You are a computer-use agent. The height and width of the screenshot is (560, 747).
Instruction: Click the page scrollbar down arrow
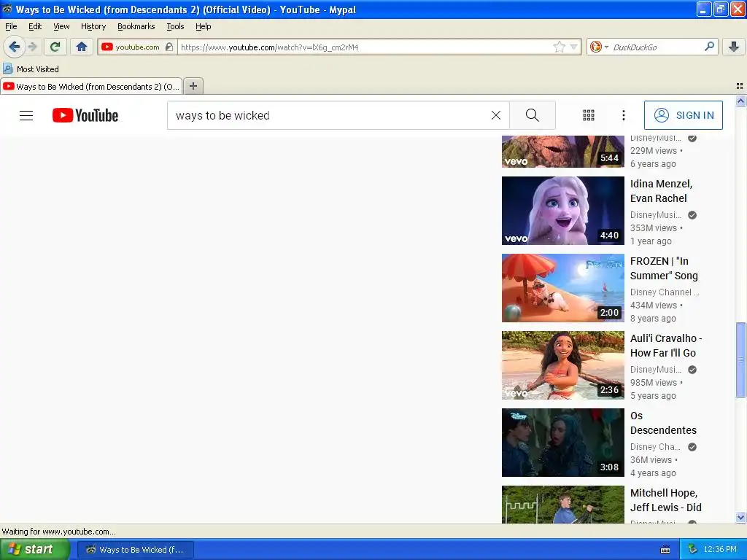740,518
